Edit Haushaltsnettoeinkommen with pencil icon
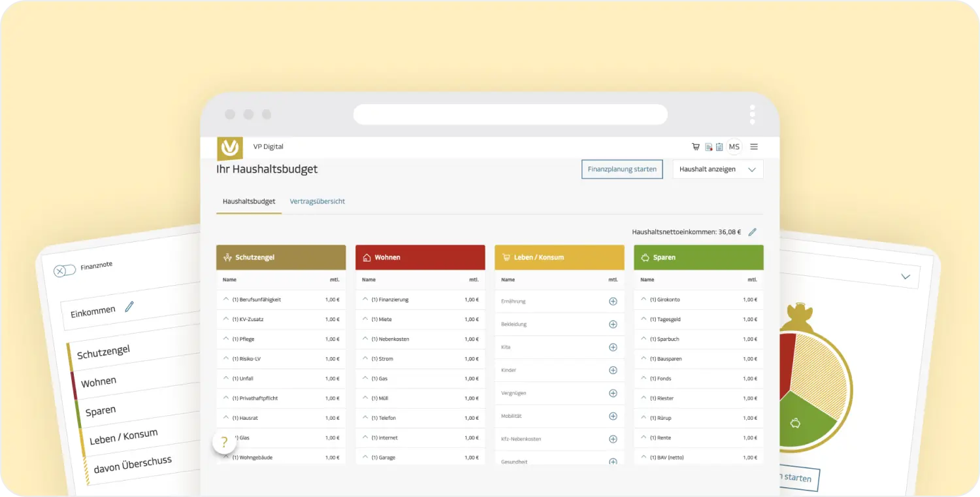 pyautogui.click(x=752, y=232)
